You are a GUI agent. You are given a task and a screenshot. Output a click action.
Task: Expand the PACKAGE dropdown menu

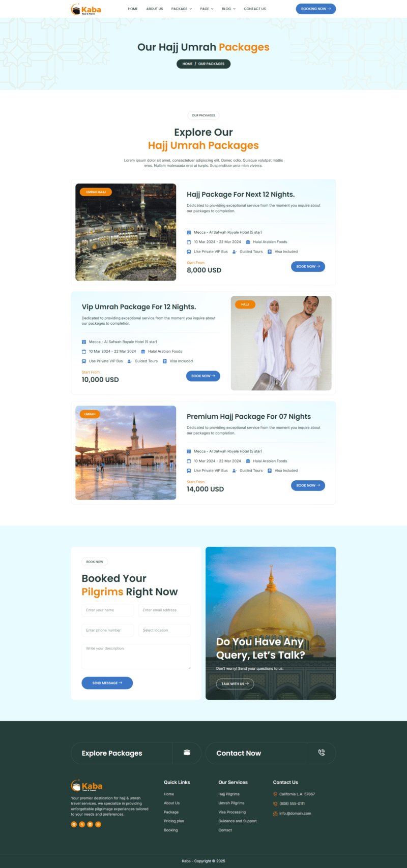click(182, 9)
